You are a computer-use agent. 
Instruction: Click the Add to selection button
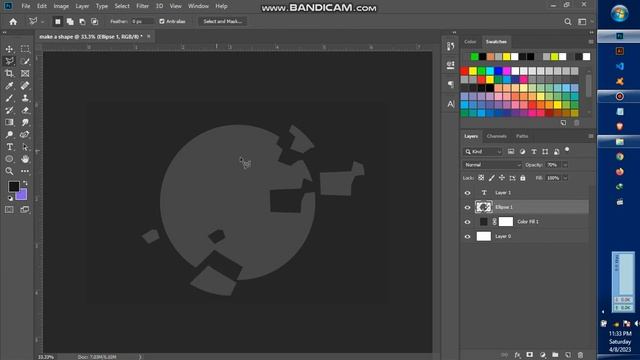70,22
